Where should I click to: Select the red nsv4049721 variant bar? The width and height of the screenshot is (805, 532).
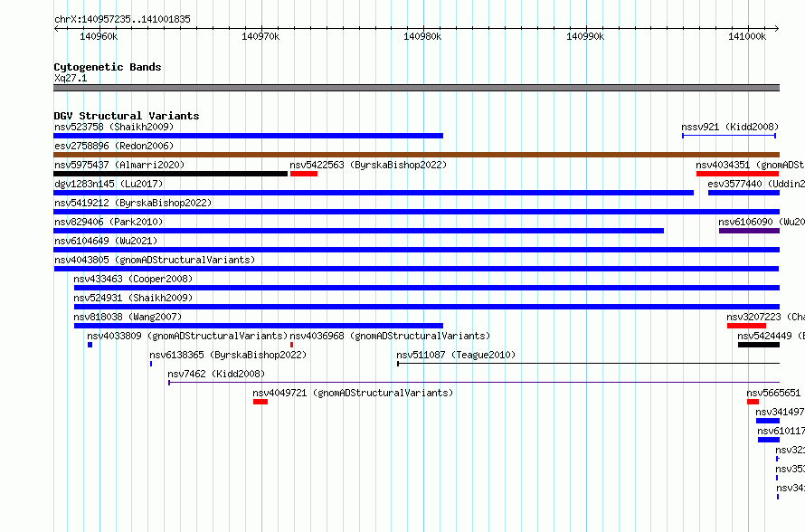coord(260,402)
